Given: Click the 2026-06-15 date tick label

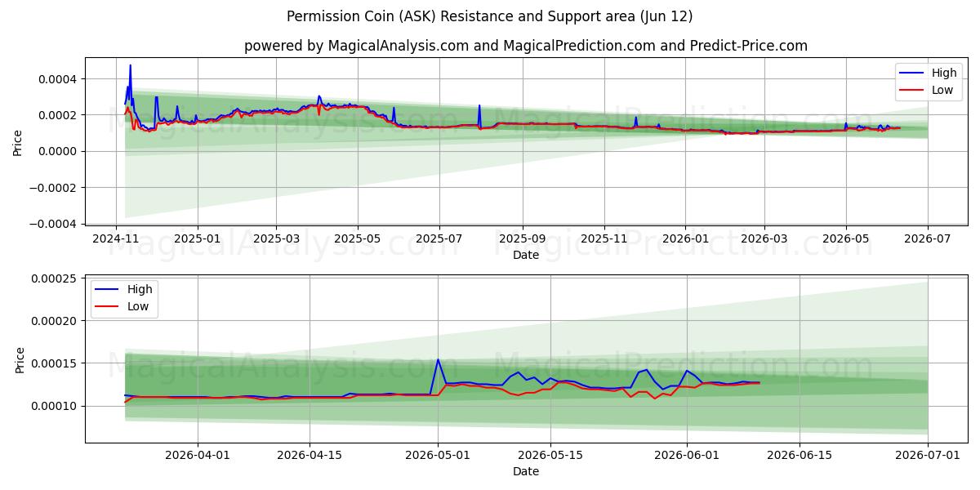Looking at the screenshot, I should (798, 456).
